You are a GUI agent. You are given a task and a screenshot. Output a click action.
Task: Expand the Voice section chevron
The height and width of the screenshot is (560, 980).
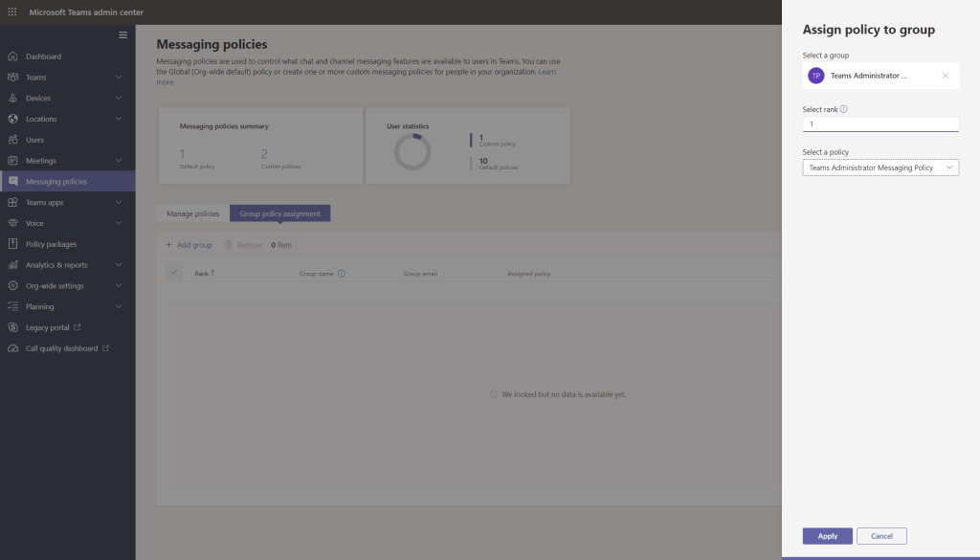pyautogui.click(x=119, y=223)
